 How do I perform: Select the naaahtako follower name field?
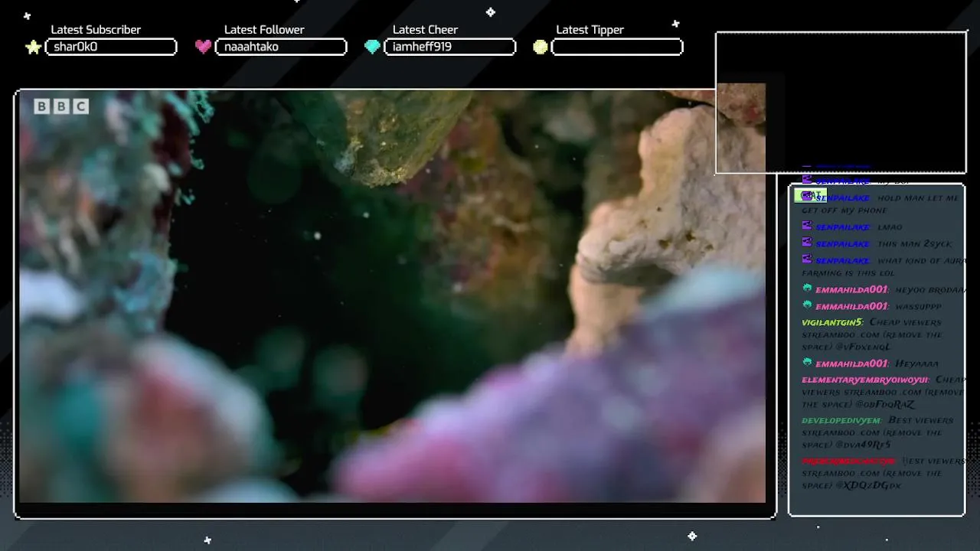281,47
